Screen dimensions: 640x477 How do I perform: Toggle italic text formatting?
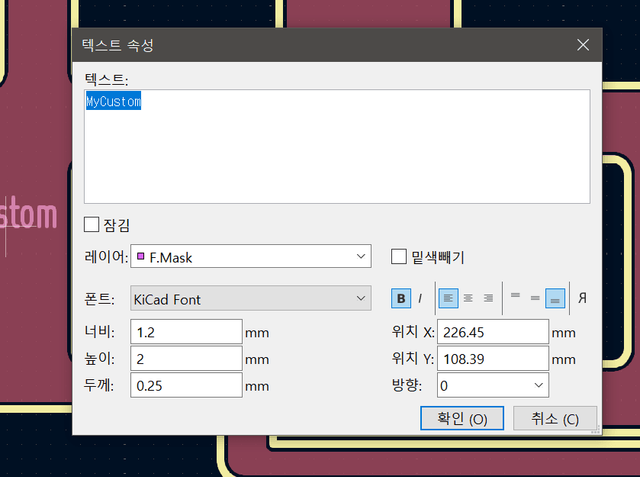coord(420,298)
